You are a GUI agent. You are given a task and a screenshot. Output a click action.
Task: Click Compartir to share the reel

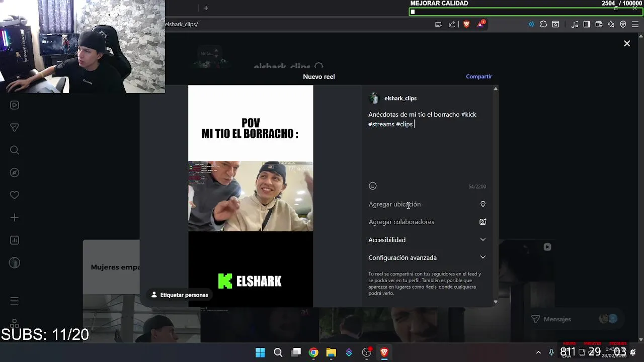[479, 76]
